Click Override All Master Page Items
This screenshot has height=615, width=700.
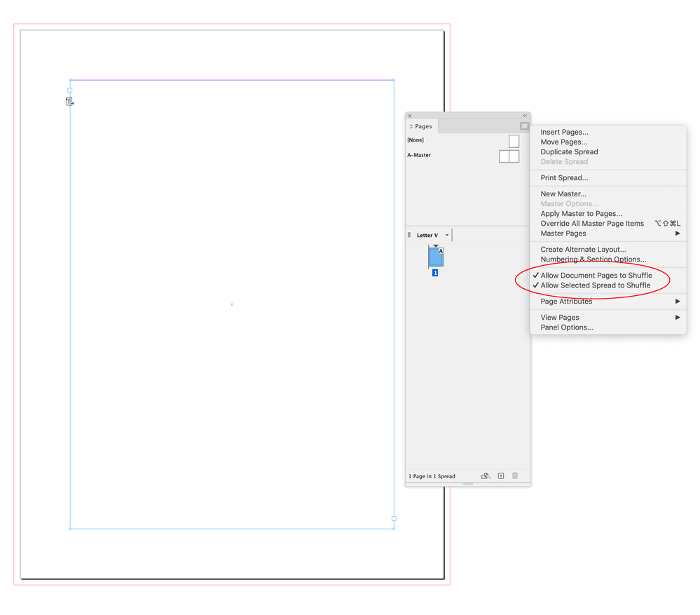pos(592,223)
